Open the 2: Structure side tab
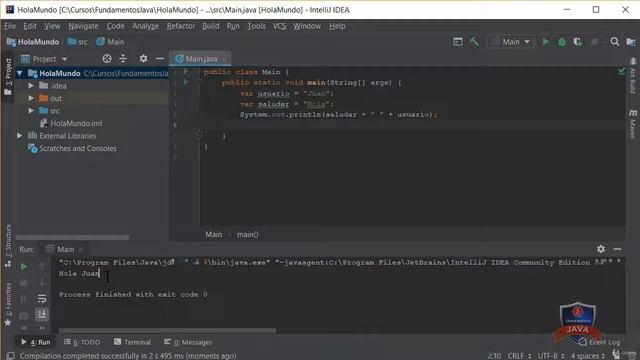Image resolution: width=640 pixels, height=360 pixels. [x=8, y=246]
